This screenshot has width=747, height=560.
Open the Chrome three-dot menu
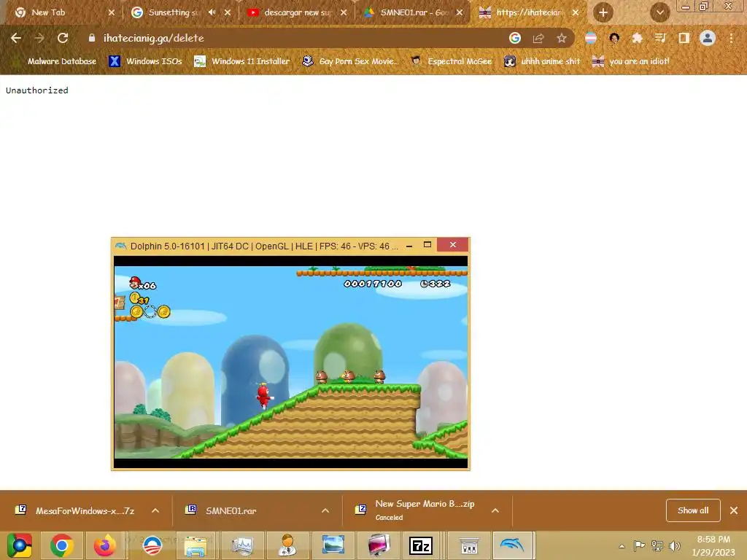point(731,38)
